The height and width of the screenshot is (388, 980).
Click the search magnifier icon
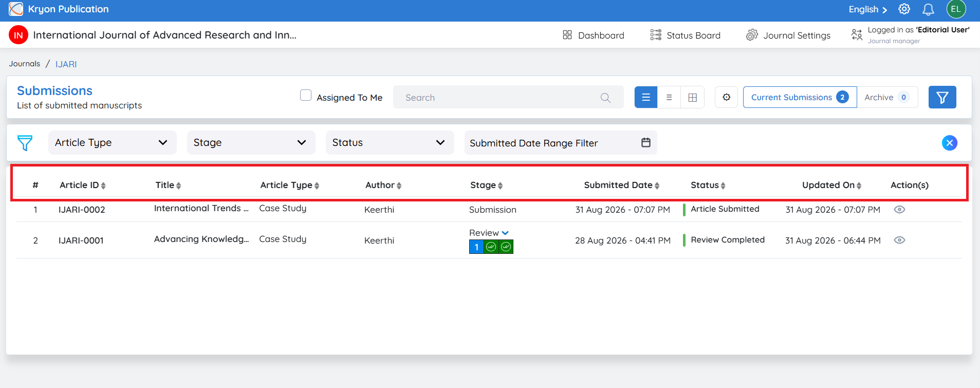[605, 98]
